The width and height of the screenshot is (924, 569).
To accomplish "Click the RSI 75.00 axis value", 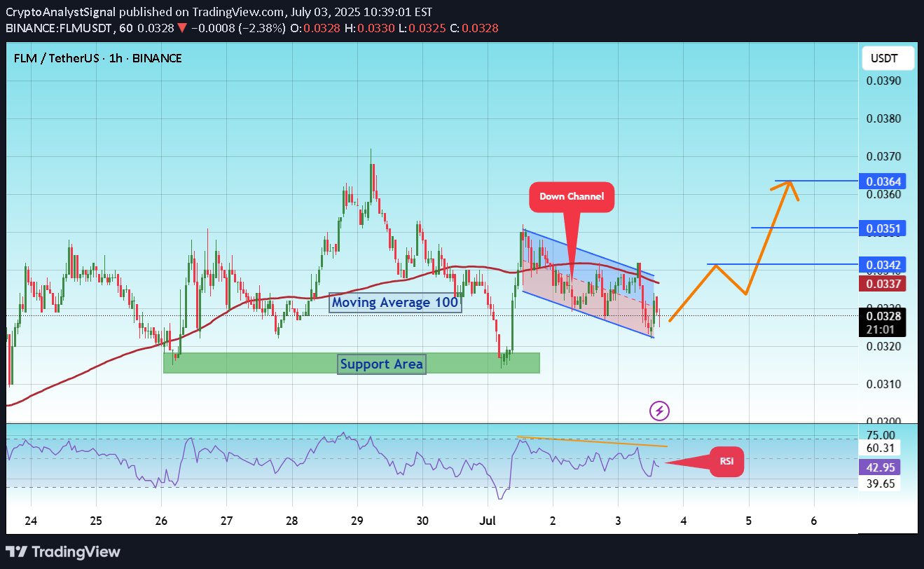I will tap(881, 435).
